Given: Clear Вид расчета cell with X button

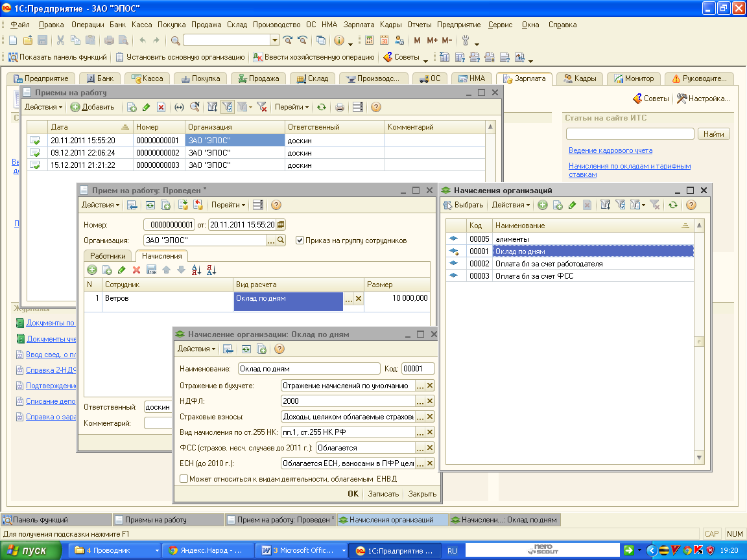Looking at the screenshot, I should [359, 299].
